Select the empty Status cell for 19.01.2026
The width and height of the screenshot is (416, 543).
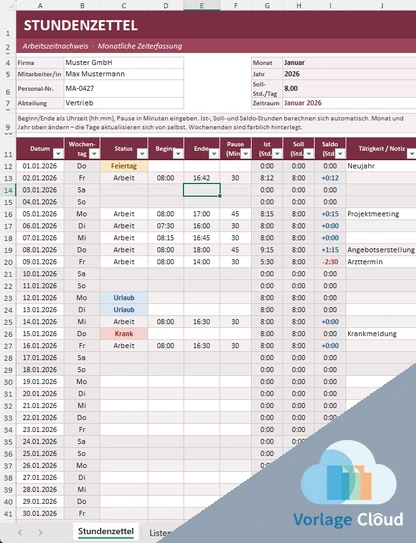tap(124, 382)
